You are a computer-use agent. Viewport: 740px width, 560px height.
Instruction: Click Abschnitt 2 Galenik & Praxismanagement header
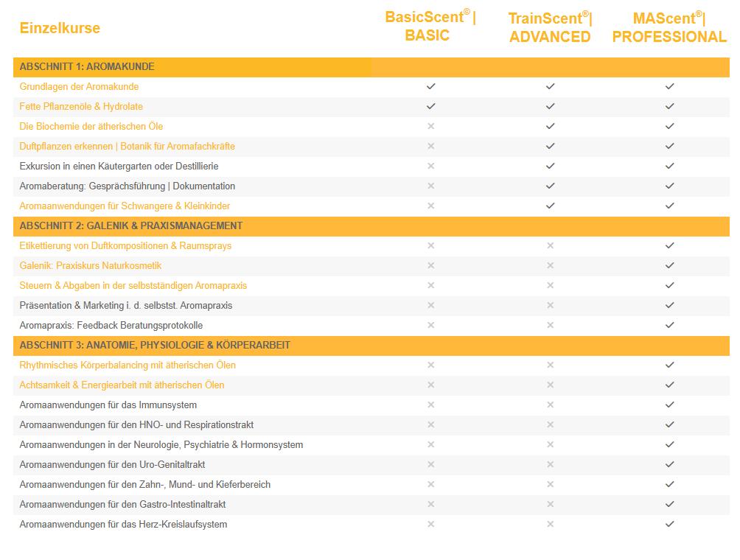131,226
